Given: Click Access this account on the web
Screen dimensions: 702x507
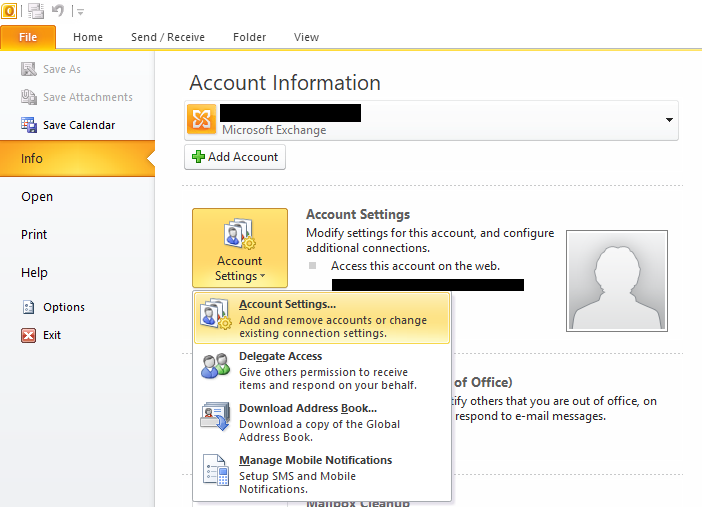Looking at the screenshot, I should (415, 266).
